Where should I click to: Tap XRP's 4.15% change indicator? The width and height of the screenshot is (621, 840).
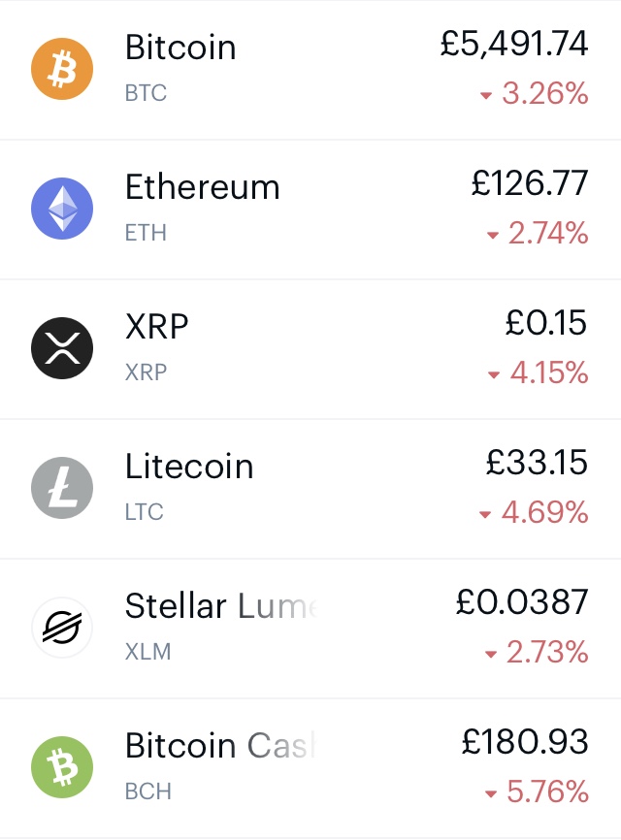point(538,372)
